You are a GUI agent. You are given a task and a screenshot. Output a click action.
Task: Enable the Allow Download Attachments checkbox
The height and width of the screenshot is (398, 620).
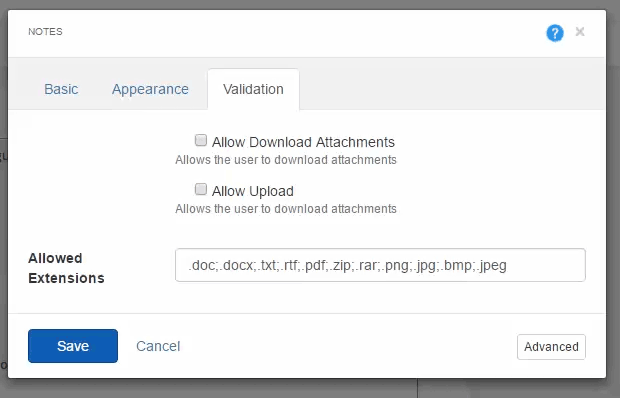[201, 140]
